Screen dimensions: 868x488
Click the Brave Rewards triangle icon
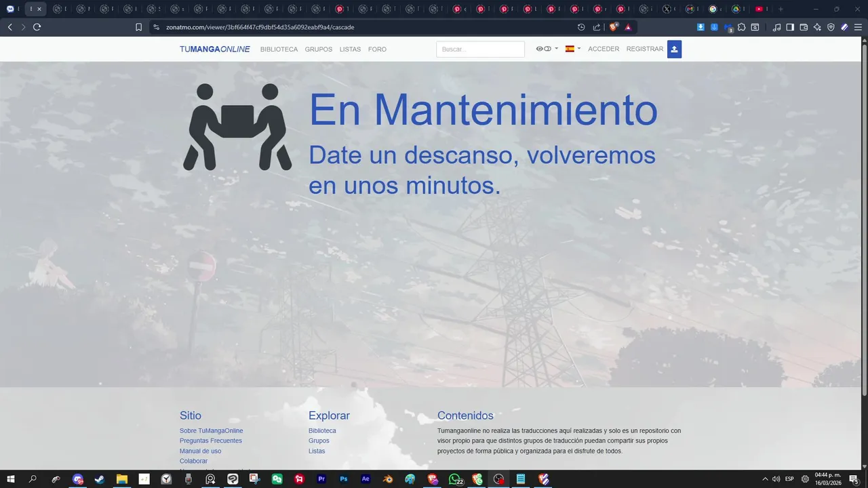629,27
